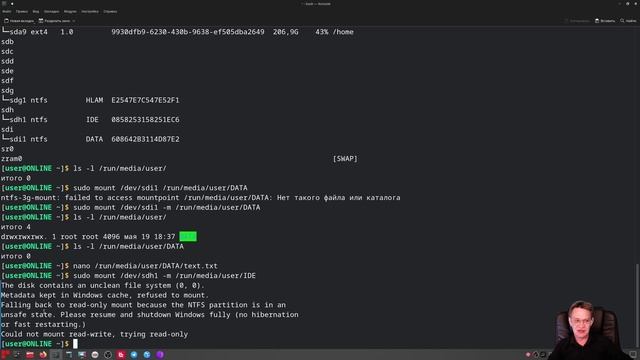Viewport: 640px width, 360px height.
Task: Click the Konsole window icon in title bar
Action: click(x=4, y=3)
